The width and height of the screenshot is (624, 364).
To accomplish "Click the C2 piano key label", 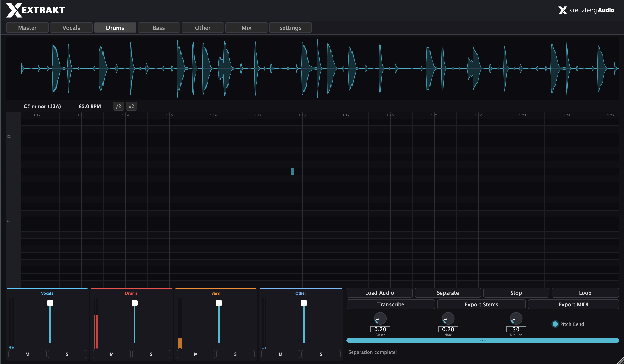I will [9, 136].
